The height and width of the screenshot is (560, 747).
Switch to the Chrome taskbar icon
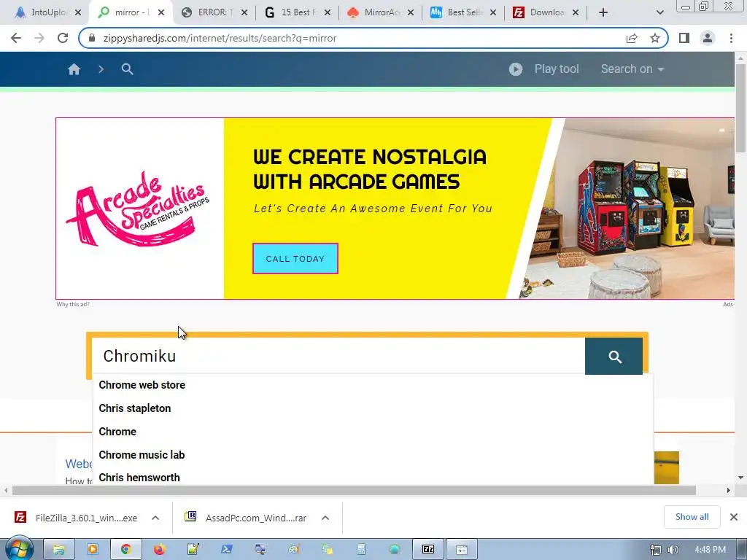[125, 550]
